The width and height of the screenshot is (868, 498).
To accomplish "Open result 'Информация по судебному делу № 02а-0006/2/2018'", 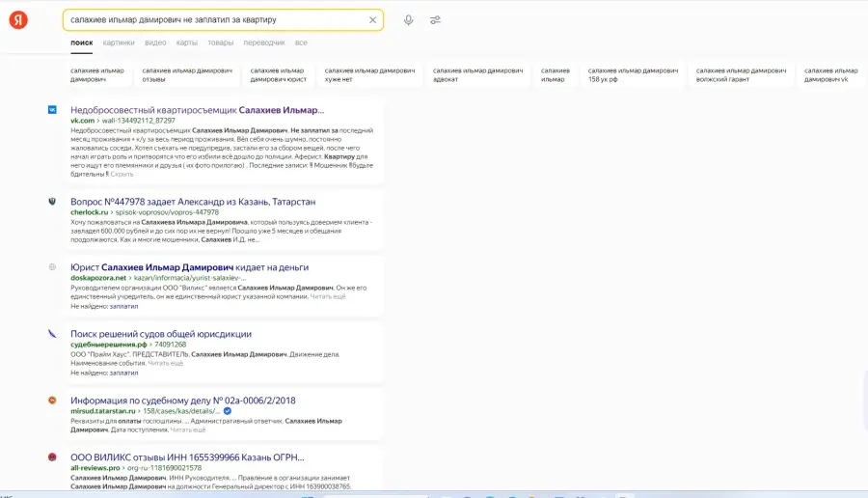I will tap(182, 401).
